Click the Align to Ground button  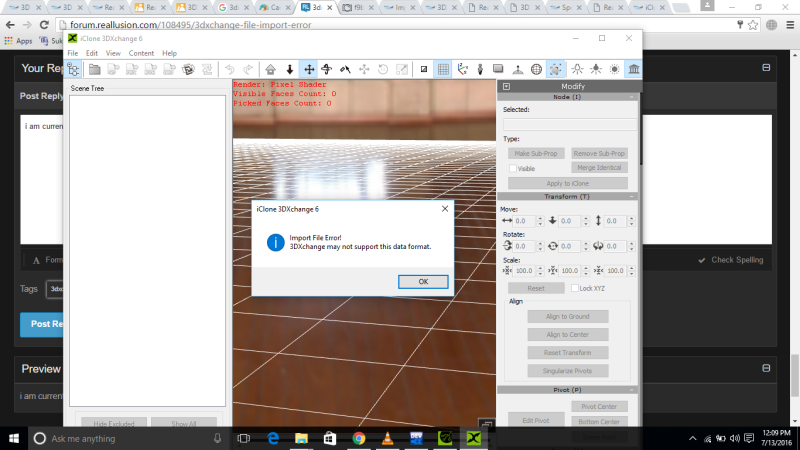(565, 317)
